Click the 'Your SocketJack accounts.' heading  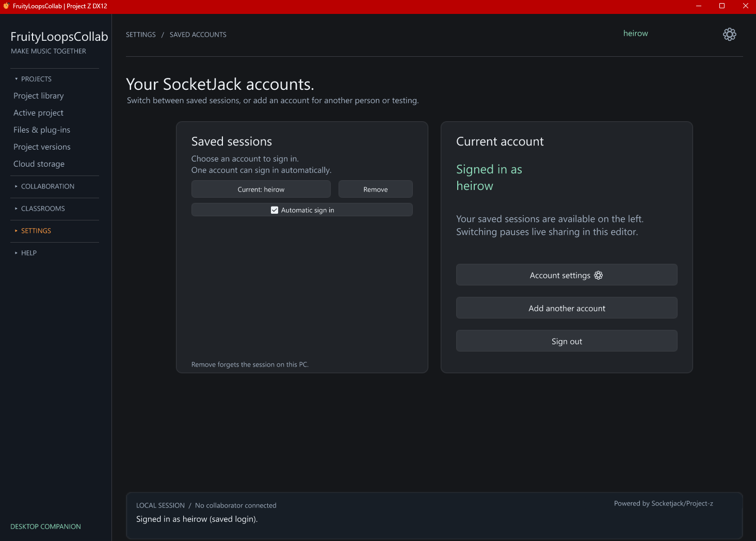220,84
